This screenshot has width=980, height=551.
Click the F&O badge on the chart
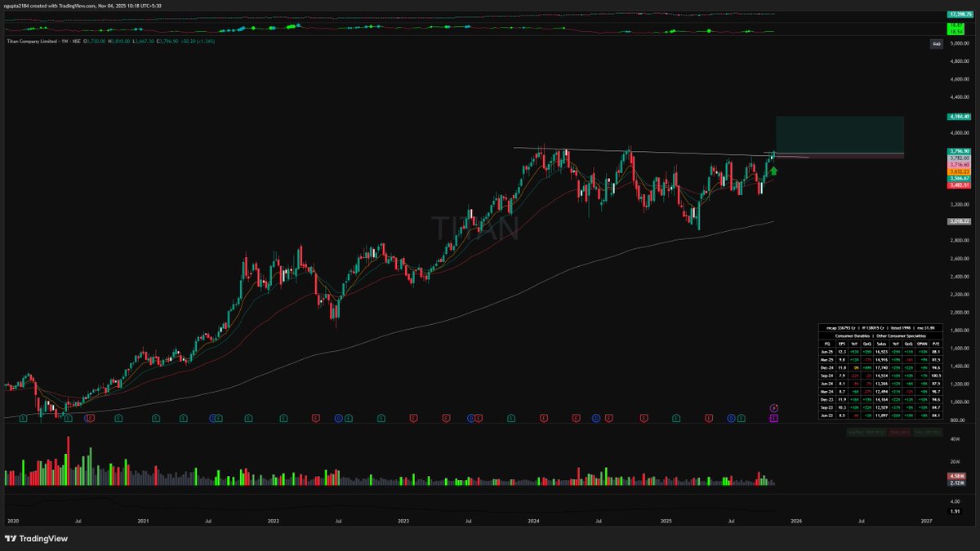[937, 43]
